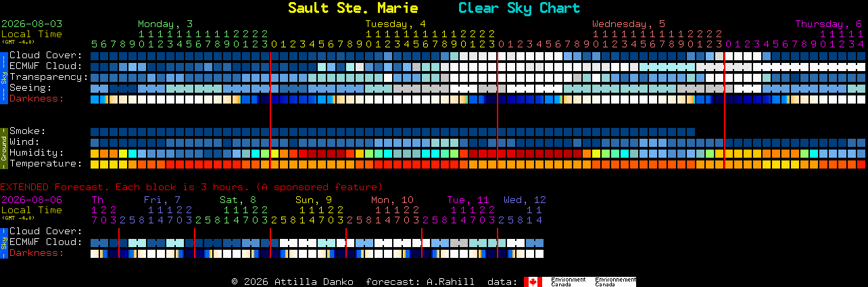Select the Wind row label

(24, 142)
